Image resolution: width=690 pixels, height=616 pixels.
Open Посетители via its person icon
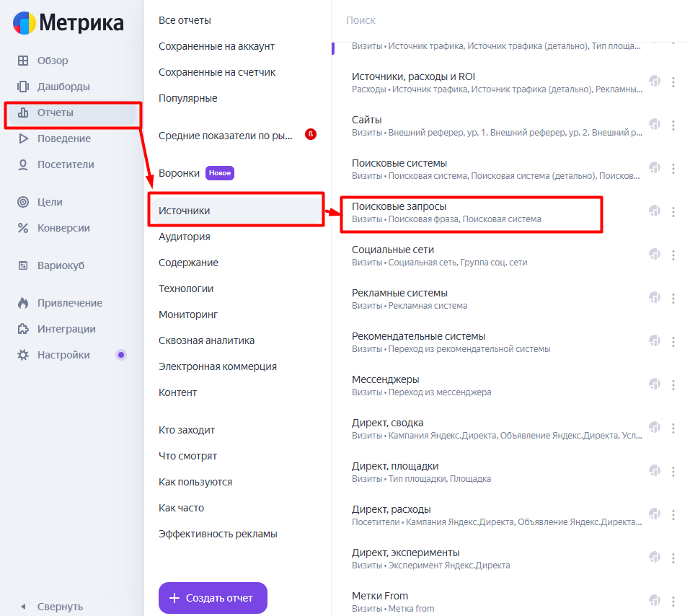tap(23, 164)
